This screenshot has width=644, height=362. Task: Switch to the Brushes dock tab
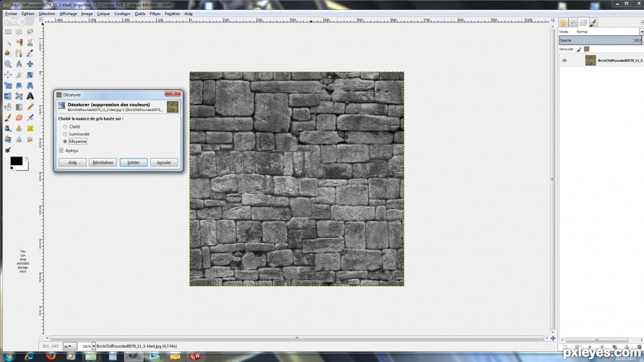pyautogui.click(x=593, y=22)
